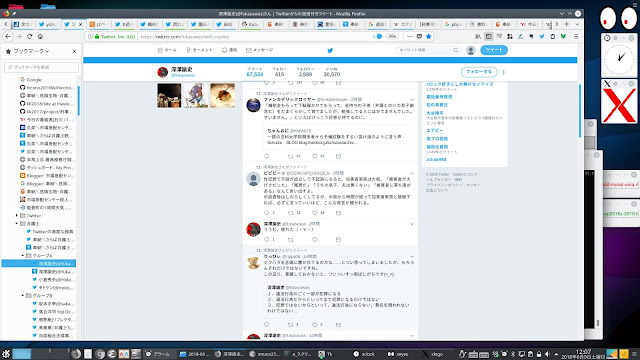Close the active Twitter tab
Screen dimensions: 640x360
point(80,24)
